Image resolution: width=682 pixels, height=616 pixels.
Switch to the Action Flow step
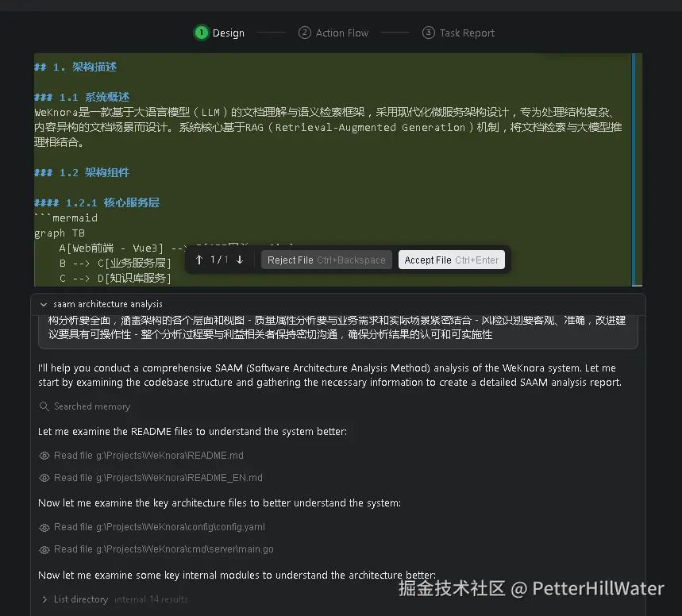point(333,33)
